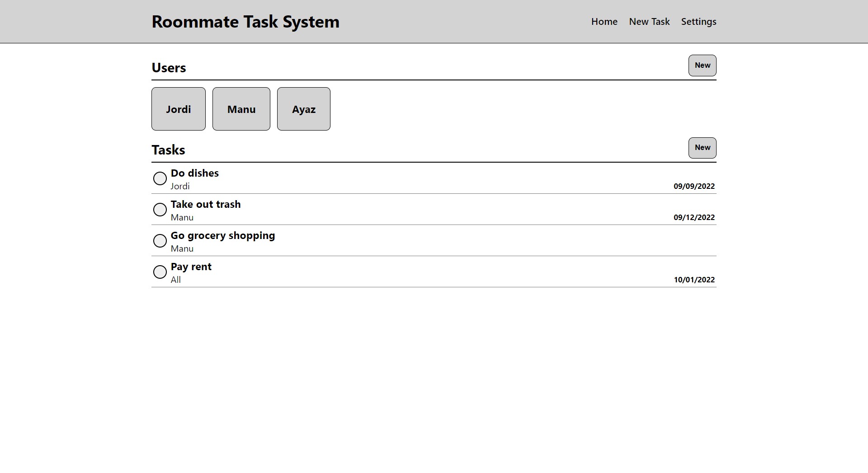
Task: Click the 10/01/2022 due date
Action: pyautogui.click(x=694, y=279)
